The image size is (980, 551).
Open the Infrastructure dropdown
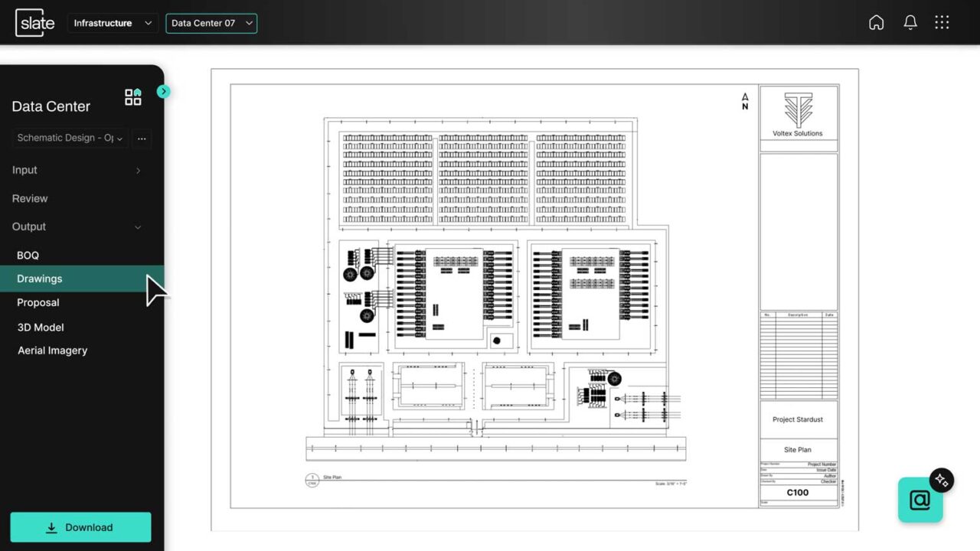click(113, 23)
